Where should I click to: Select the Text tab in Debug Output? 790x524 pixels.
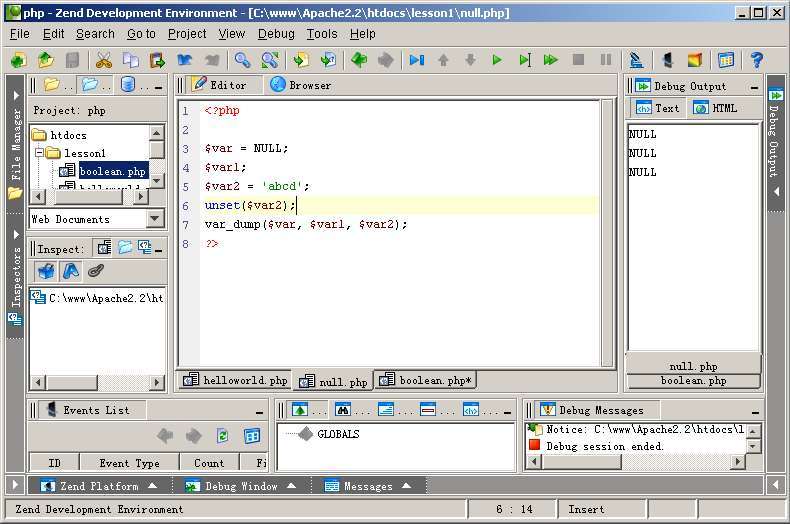coord(657,108)
